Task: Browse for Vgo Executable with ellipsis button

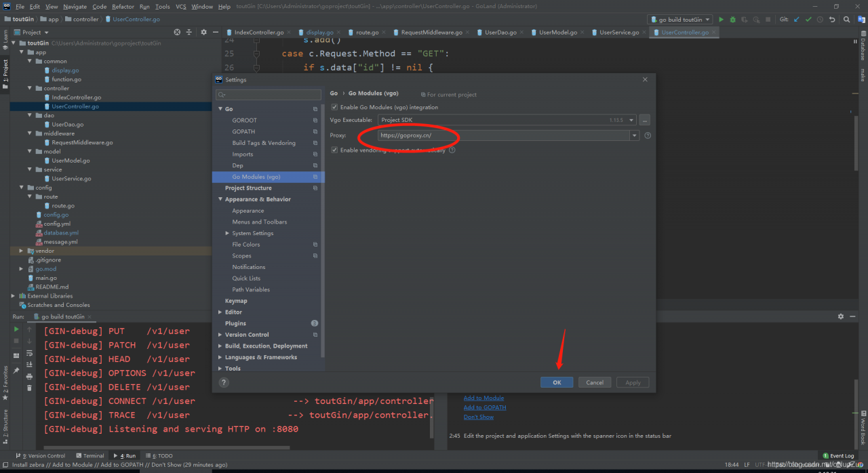Action: pos(645,120)
